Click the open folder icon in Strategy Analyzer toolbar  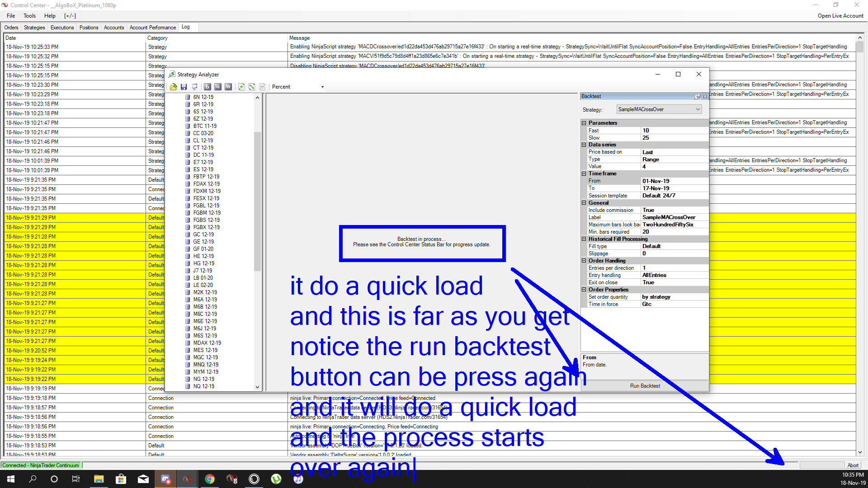173,87
